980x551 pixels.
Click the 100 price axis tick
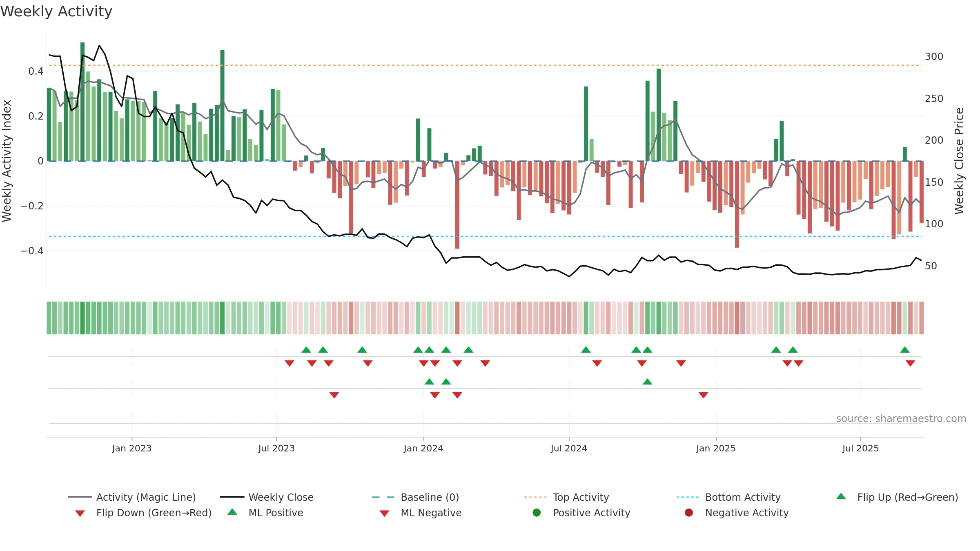(x=934, y=224)
